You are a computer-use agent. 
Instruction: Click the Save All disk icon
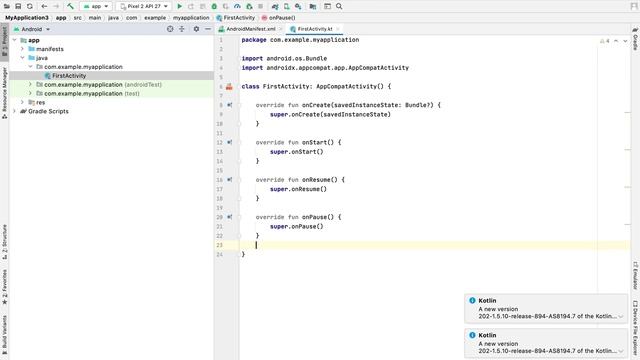18,6
